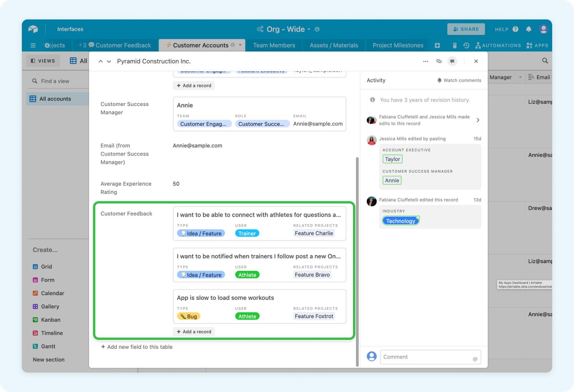Create a new Kanban view
Viewport: 574px width, 392px height.
tap(47, 320)
